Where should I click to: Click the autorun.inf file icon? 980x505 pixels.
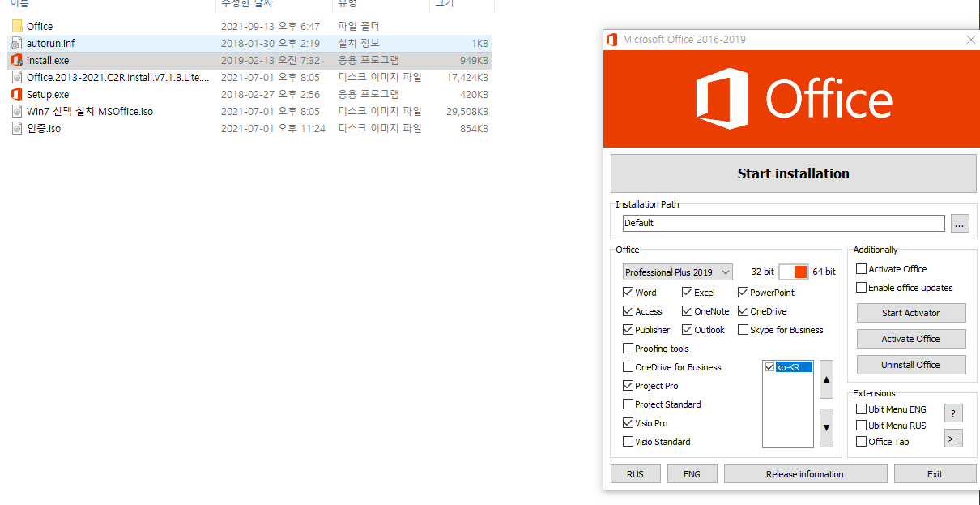tap(17, 43)
